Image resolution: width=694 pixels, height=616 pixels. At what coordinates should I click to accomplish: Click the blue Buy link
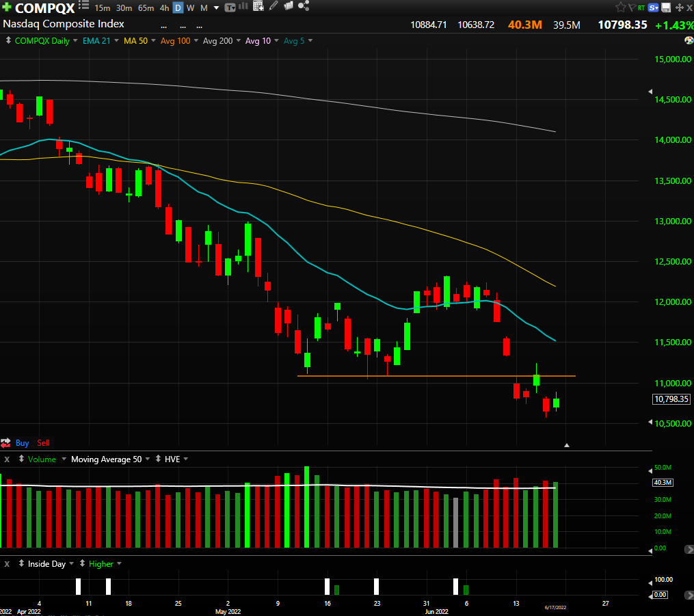click(x=22, y=443)
